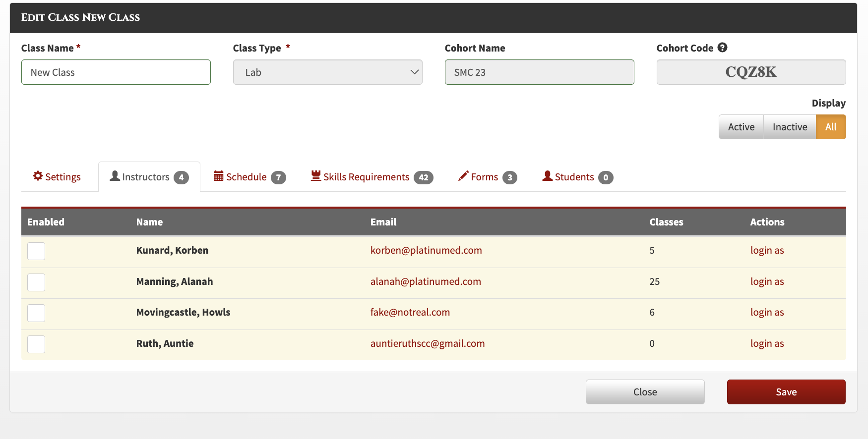Click Manning's class count 25
Image resolution: width=868 pixels, height=439 pixels.
(655, 281)
